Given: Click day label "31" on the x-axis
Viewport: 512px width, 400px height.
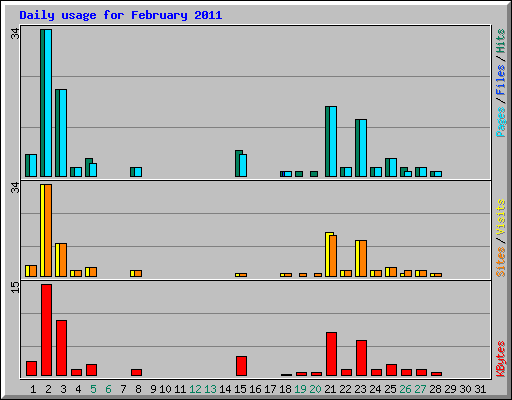Looking at the screenshot, I should [480, 389].
